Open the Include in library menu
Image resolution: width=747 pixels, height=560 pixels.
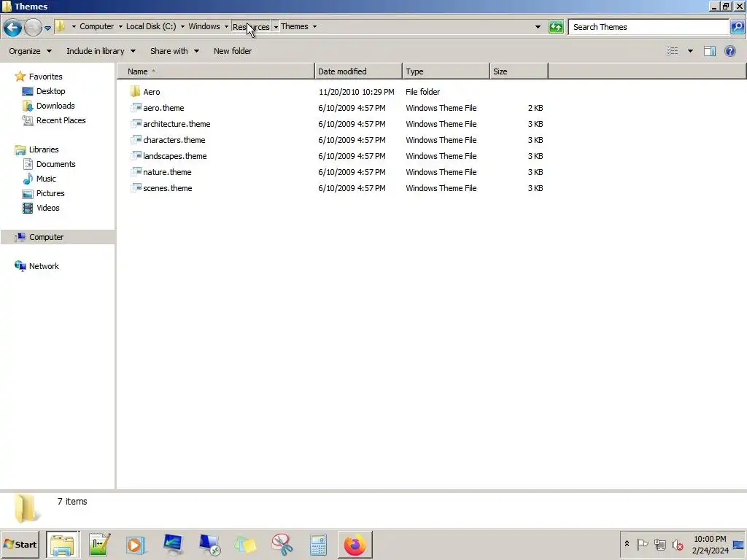tap(101, 51)
